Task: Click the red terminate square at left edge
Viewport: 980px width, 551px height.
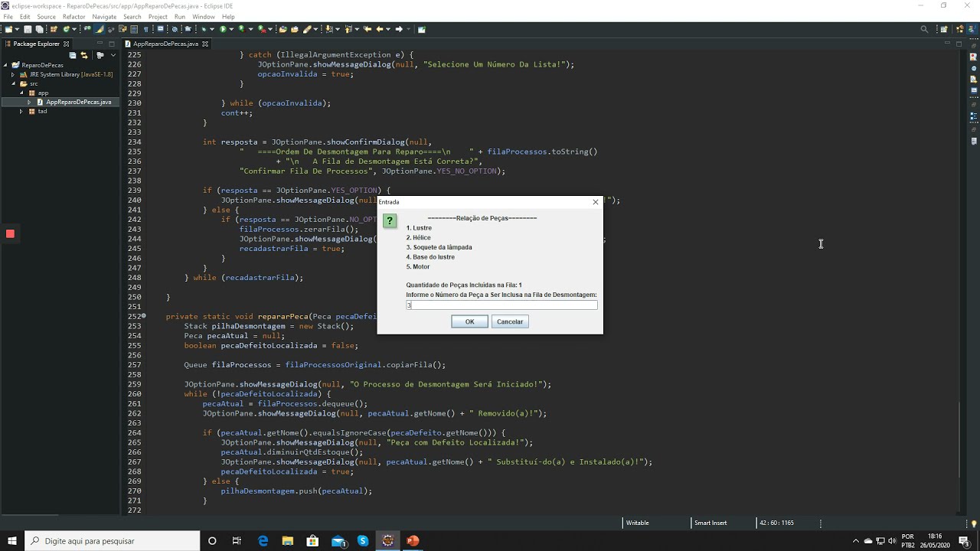Action: pos(10,233)
